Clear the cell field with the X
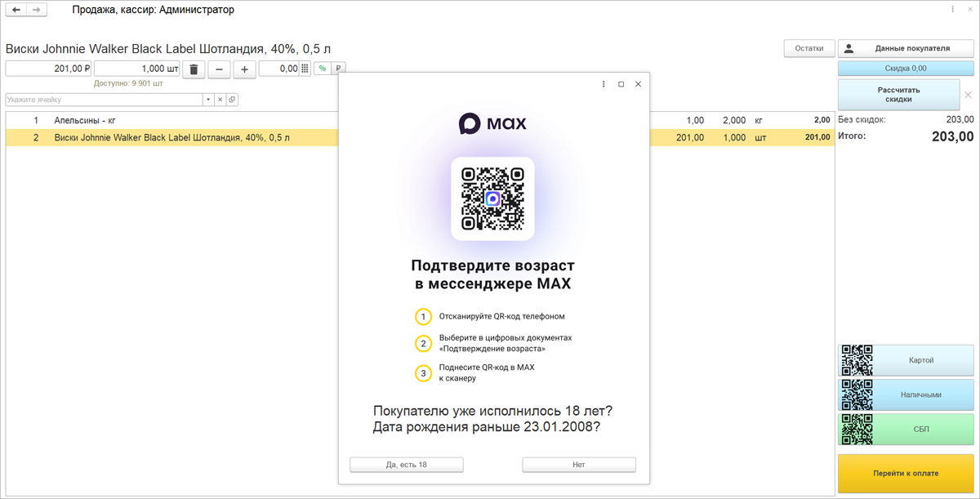 220,100
